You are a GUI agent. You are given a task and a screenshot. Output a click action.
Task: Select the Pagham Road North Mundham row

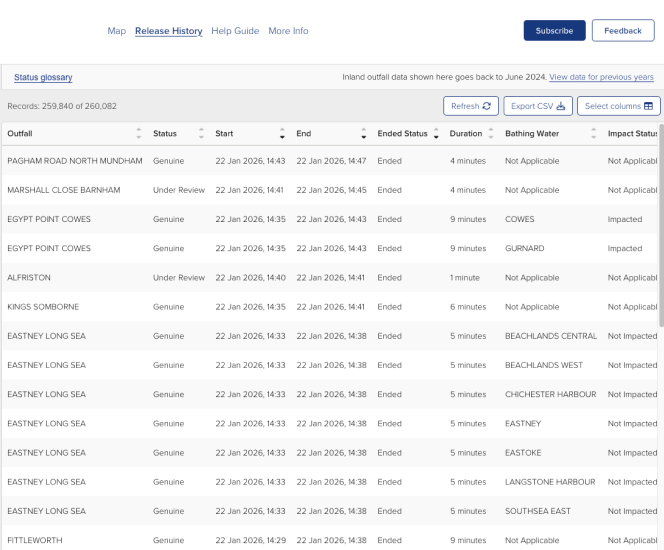[75, 161]
